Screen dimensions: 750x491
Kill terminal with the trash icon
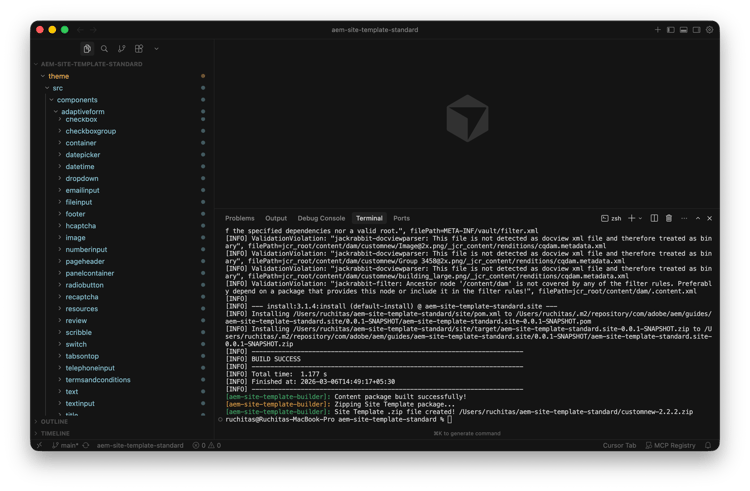coord(669,218)
